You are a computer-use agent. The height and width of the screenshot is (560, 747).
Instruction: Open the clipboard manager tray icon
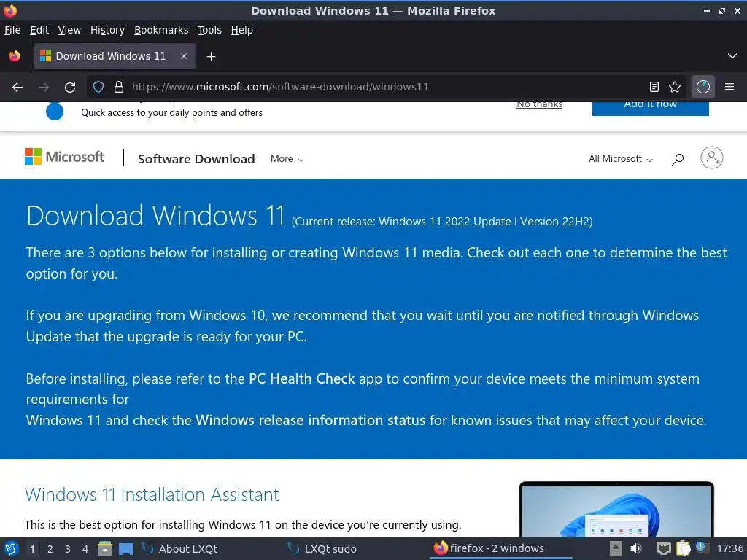pyautogui.click(x=683, y=548)
